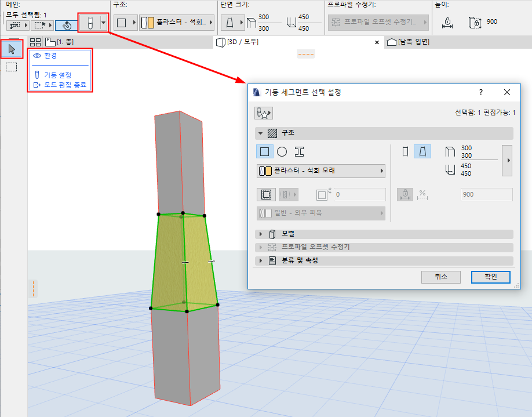This screenshot has width=532, height=417.
Task: Click the segment length field showing 900
Action: tap(487, 194)
